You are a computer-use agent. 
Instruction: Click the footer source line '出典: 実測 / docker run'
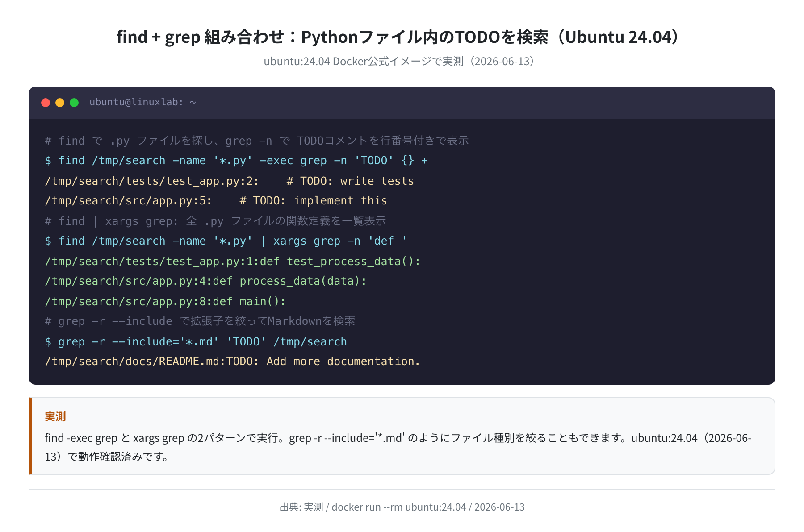pos(402,507)
